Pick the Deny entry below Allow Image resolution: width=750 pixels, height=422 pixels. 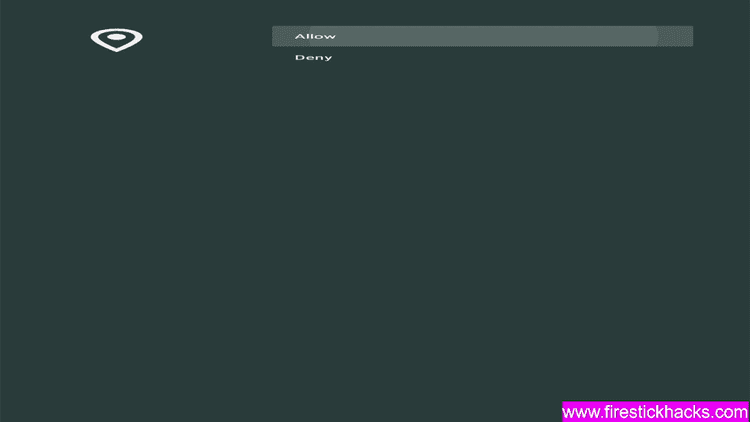click(482, 57)
